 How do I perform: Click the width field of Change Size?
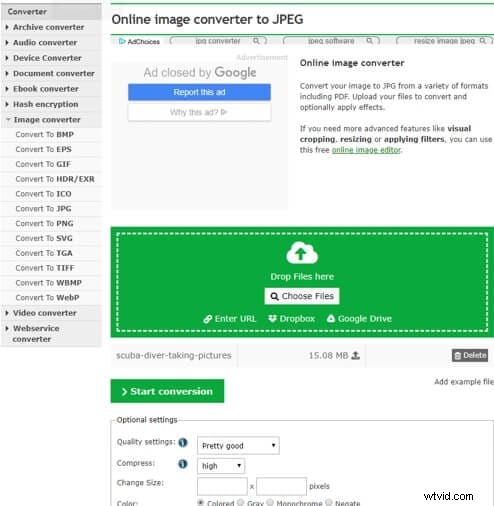tap(222, 486)
